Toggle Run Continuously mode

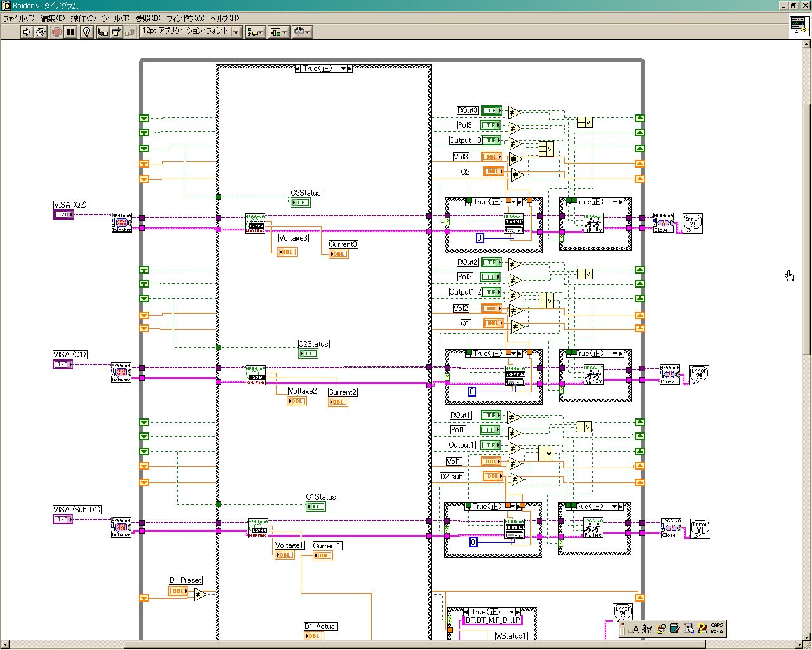tap(41, 32)
